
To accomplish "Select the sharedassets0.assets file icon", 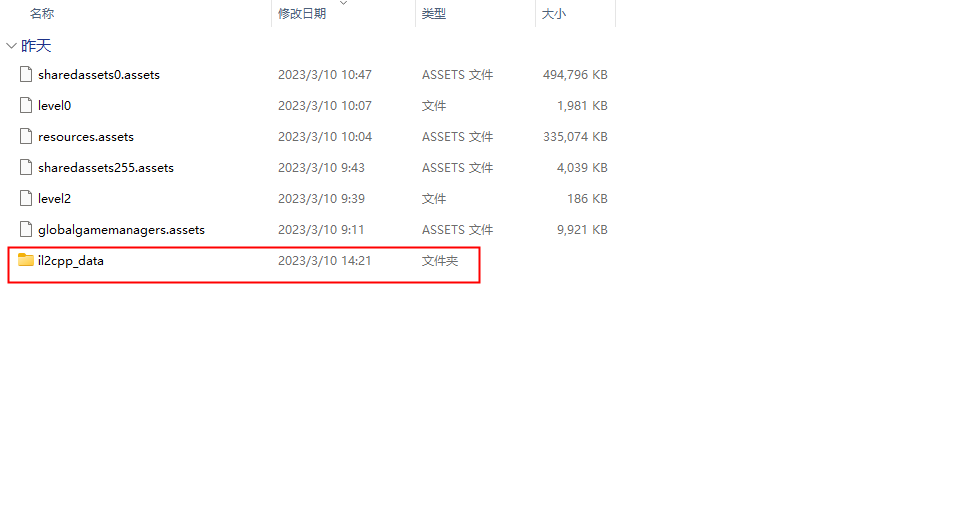I will pos(26,74).
